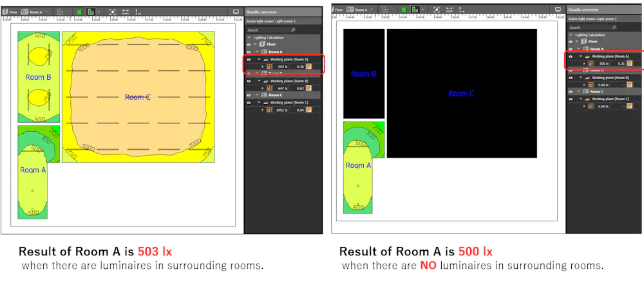Click the green L-shaped room icon in left window
This screenshot has height=283, width=644.
click(91, 12)
